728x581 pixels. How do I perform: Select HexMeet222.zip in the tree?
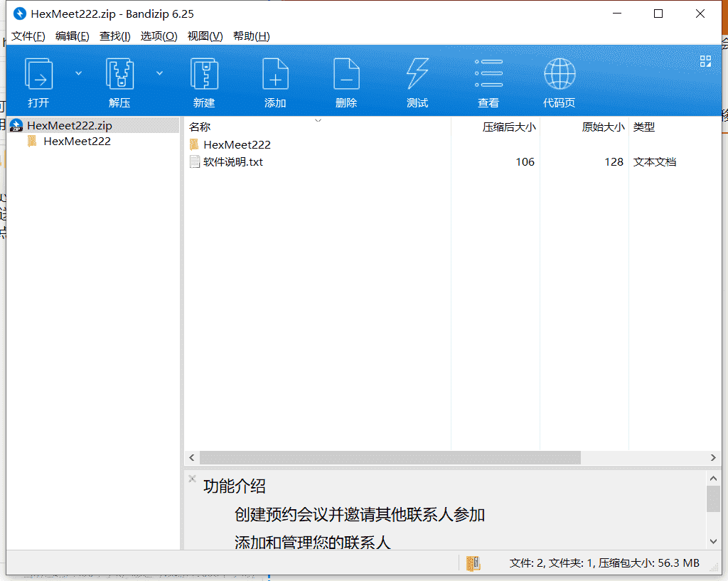click(x=70, y=125)
